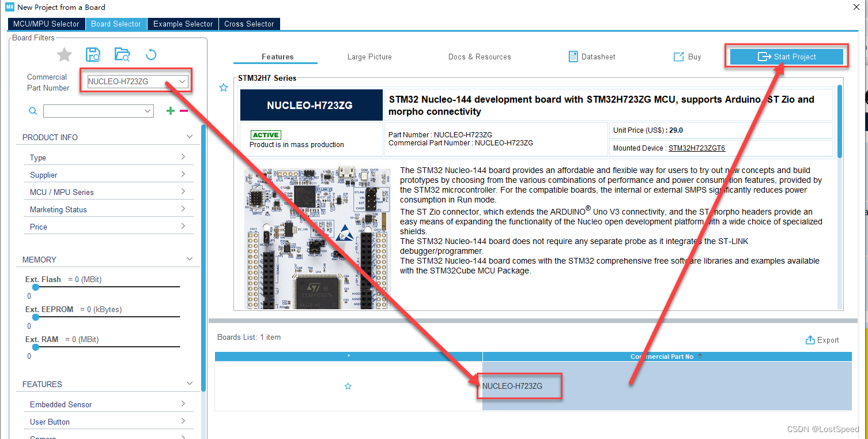The image size is (868, 439).
Task: Collapse the MEMORY section
Action: tap(190, 259)
